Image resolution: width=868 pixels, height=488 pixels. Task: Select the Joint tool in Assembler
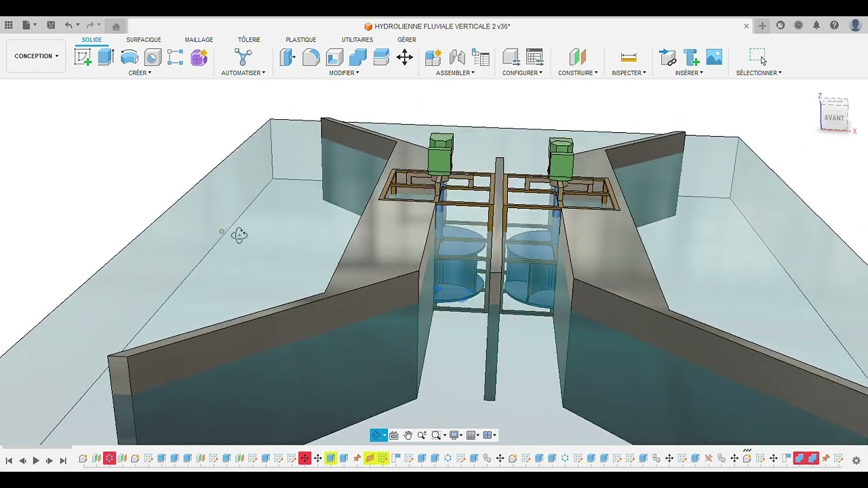[457, 58]
